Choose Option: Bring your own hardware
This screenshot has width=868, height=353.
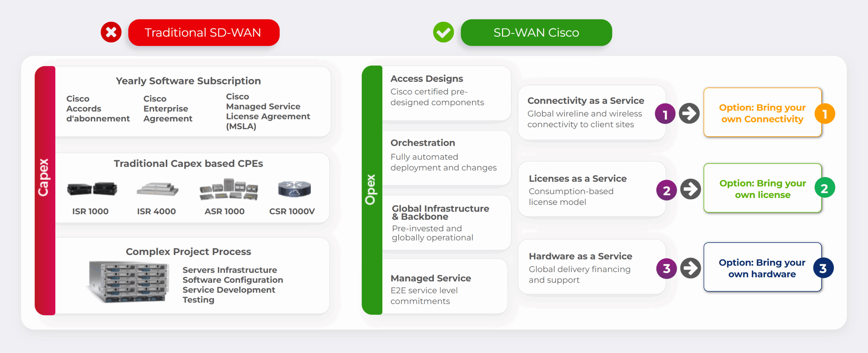762,268
